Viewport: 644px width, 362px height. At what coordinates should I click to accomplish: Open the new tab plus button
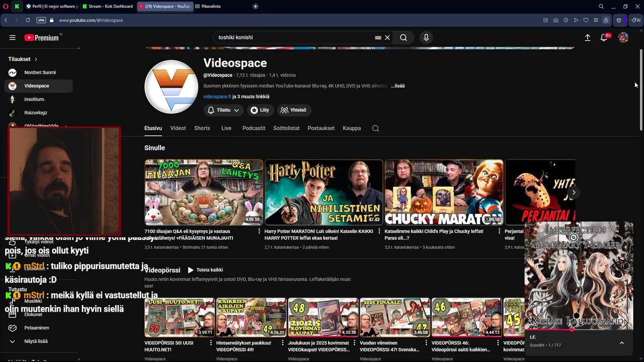(256, 7)
